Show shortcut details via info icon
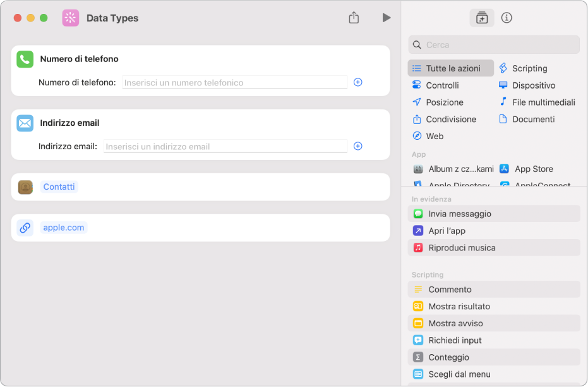The width and height of the screenshot is (588, 387). point(507,18)
